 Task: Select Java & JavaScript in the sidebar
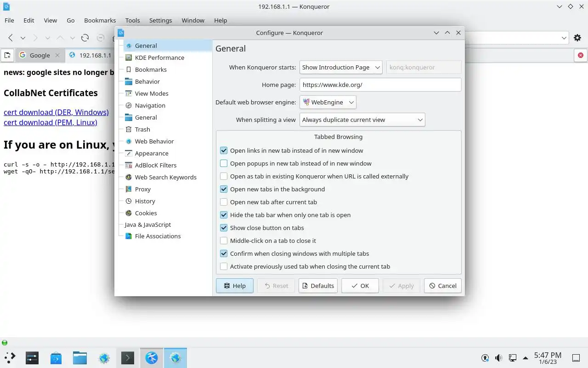click(x=147, y=224)
